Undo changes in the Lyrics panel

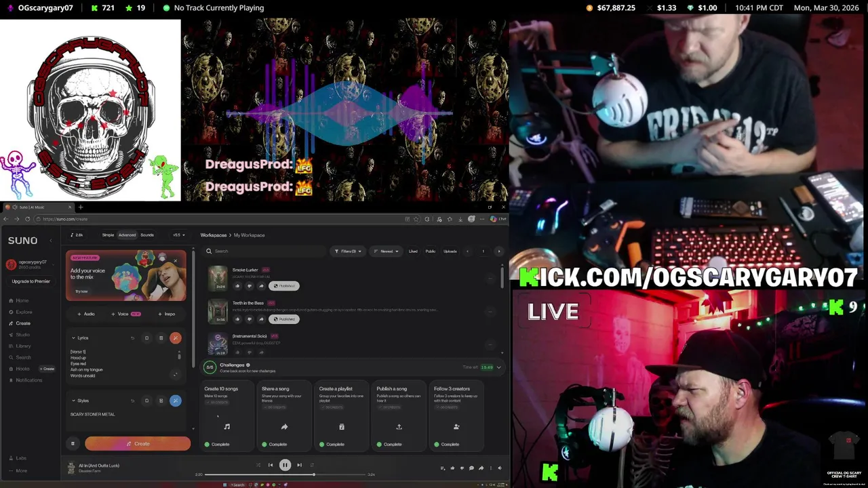coord(132,338)
